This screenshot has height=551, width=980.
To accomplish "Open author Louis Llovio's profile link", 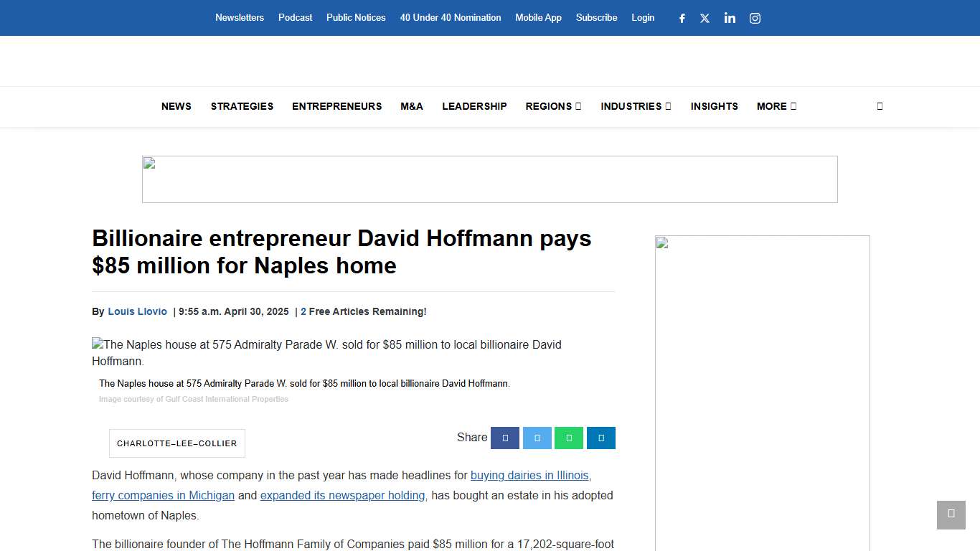I will (x=137, y=311).
